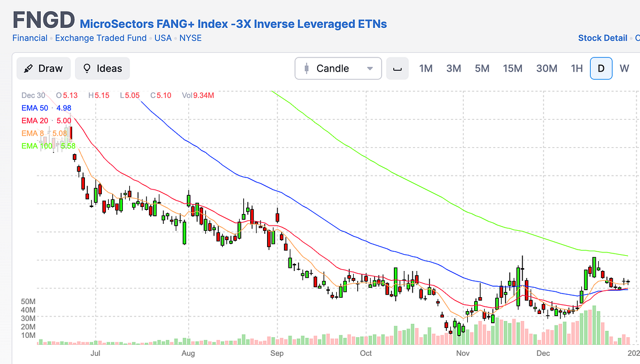640x364 pixels.
Task: Click the Dec label on time axis
Action: click(x=543, y=354)
